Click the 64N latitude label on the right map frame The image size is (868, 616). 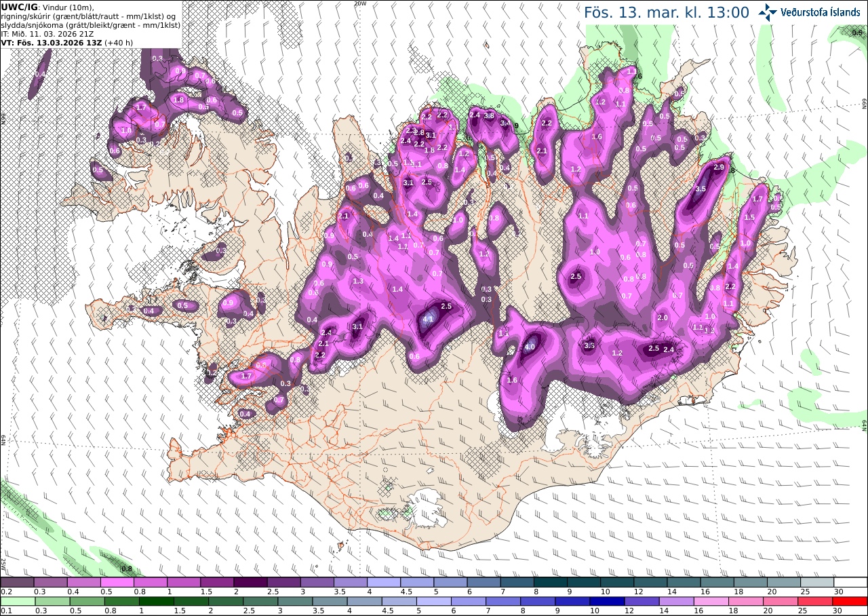[865, 425]
